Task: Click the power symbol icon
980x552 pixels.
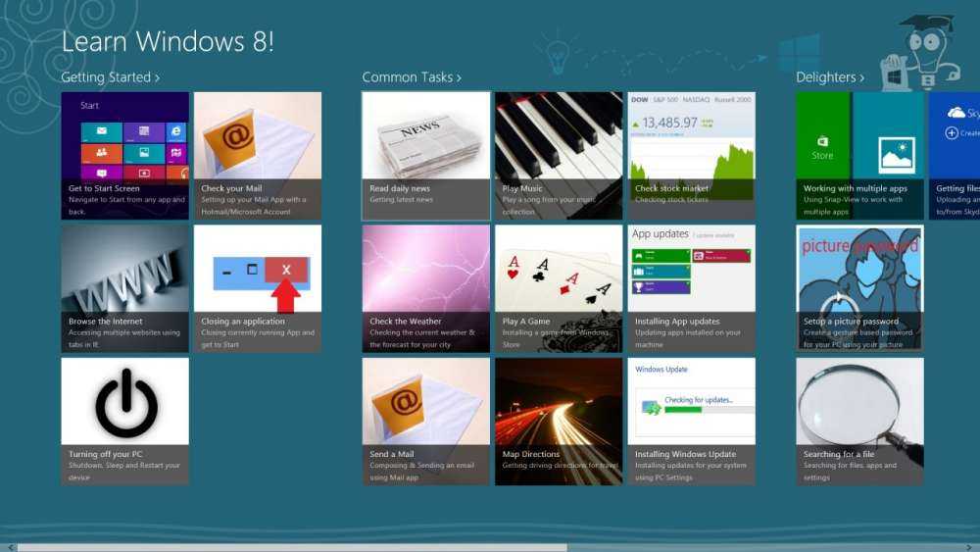Action: point(126,403)
